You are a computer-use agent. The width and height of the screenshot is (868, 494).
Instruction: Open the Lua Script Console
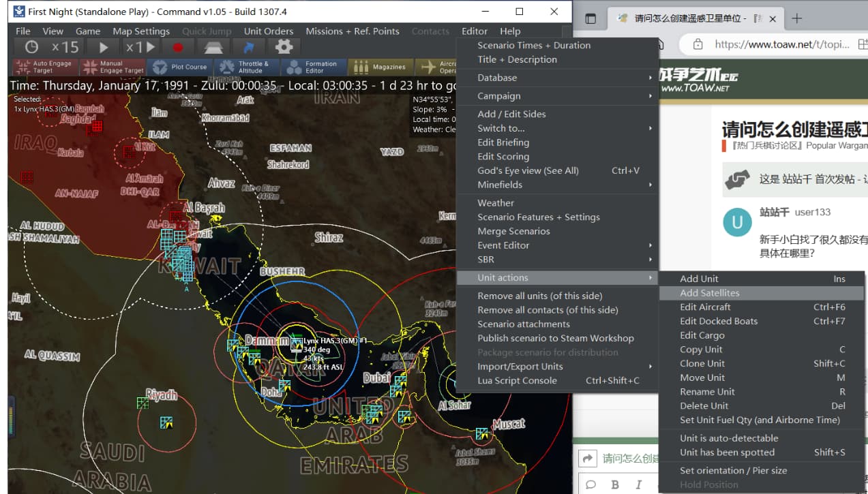pos(557,381)
